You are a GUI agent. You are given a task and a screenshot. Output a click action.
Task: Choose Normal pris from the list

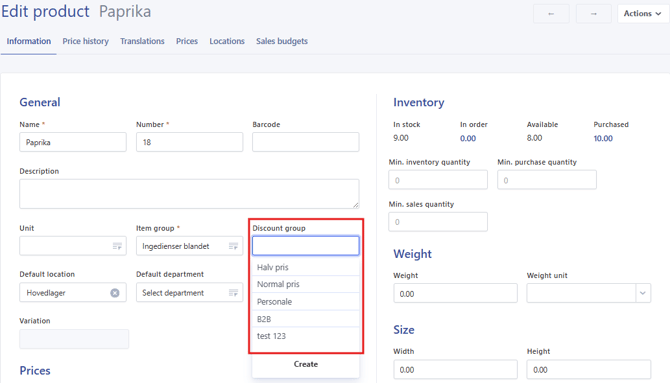click(x=306, y=284)
